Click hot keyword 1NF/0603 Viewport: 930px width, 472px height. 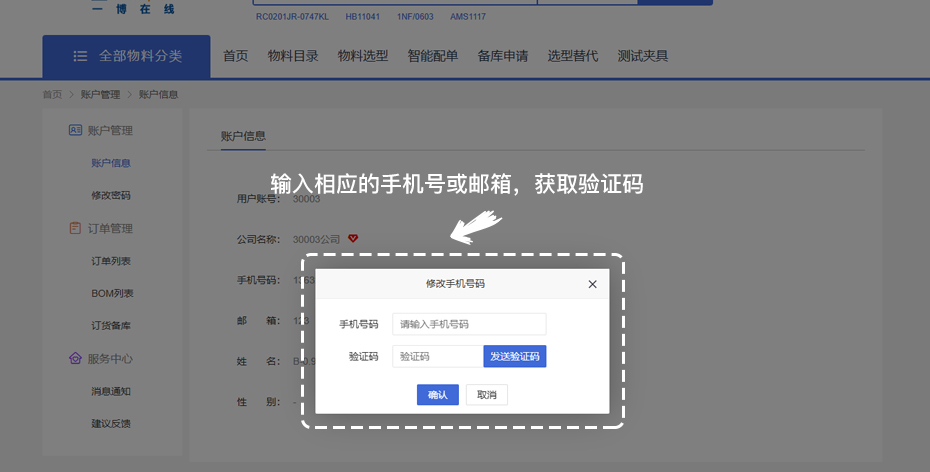tap(415, 17)
